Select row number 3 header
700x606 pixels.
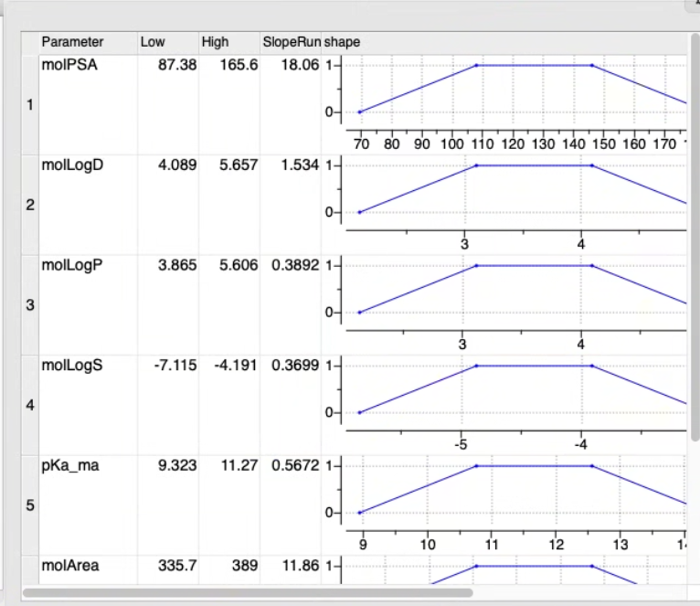pyautogui.click(x=30, y=305)
